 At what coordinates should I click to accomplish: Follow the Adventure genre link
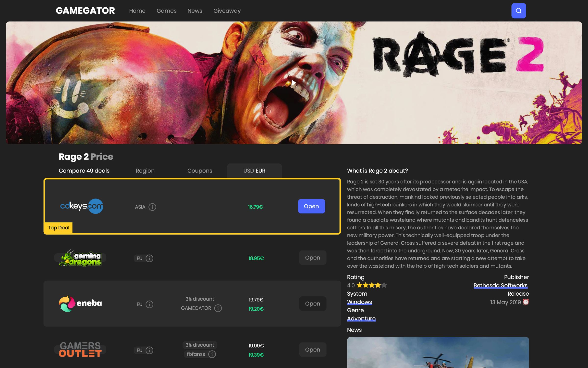[x=361, y=318]
